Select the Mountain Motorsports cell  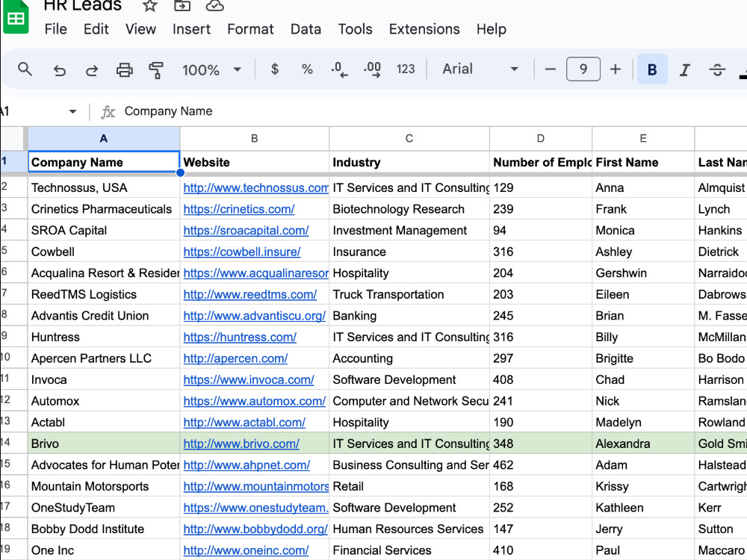click(104, 486)
